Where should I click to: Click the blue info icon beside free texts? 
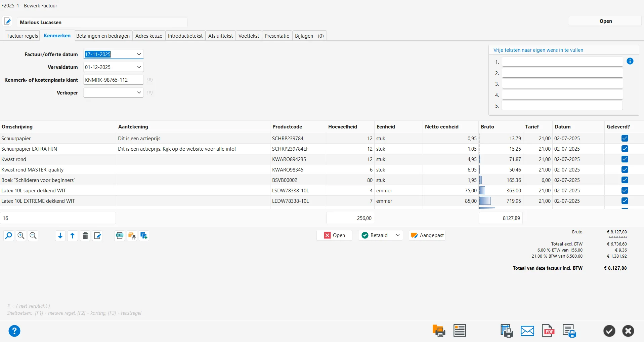630,61
